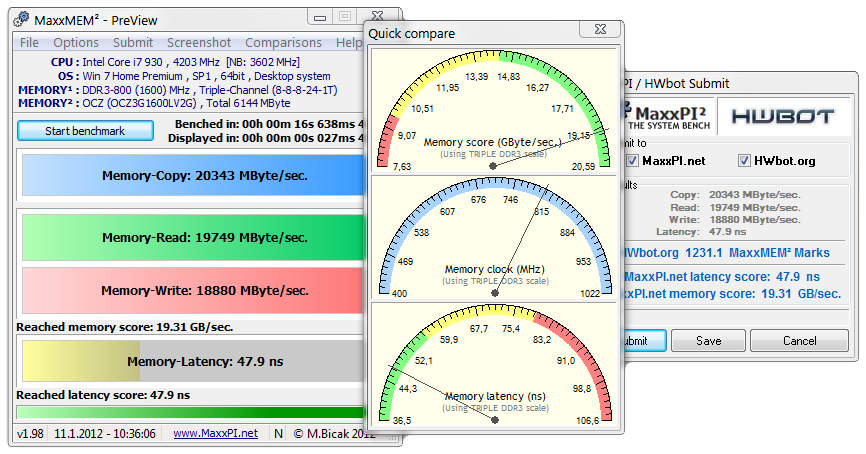Click the Memory score gauge
Image resolution: width=866 pixels, height=454 pixels.
click(494, 110)
